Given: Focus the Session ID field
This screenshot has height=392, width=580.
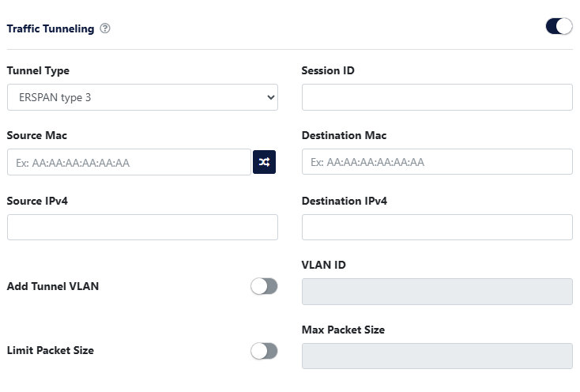Looking at the screenshot, I should (437, 97).
